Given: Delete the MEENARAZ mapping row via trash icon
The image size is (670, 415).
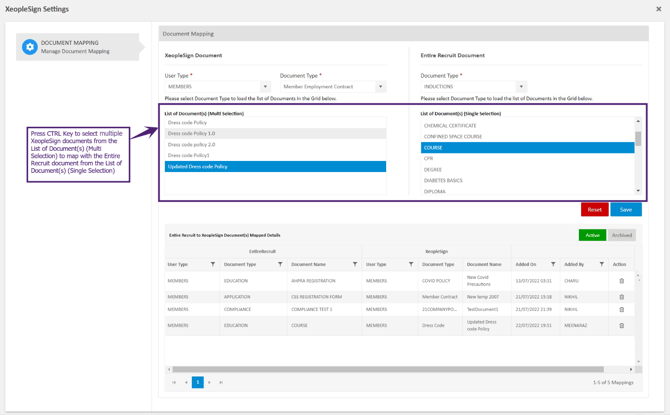Looking at the screenshot, I should click(622, 325).
